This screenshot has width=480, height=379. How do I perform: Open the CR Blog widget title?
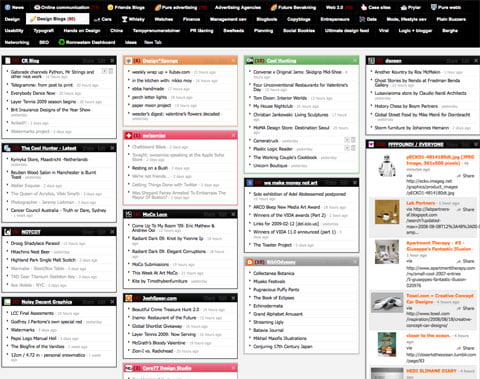point(30,61)
